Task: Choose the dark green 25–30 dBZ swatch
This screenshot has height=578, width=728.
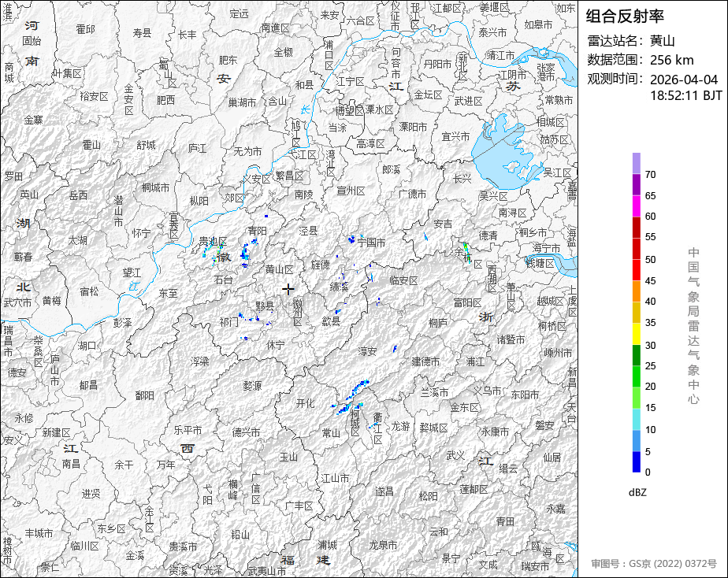Action: (636, 355)
